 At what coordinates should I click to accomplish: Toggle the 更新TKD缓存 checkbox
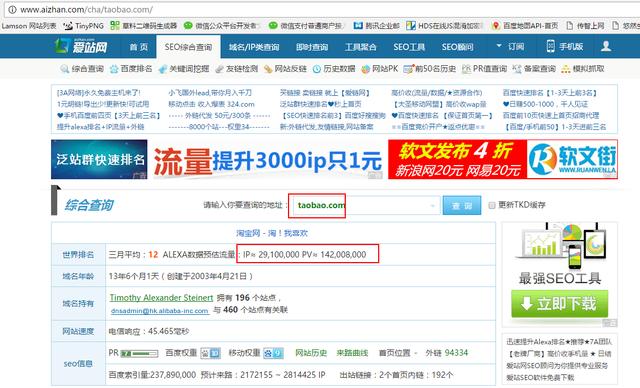click(492, 205)
